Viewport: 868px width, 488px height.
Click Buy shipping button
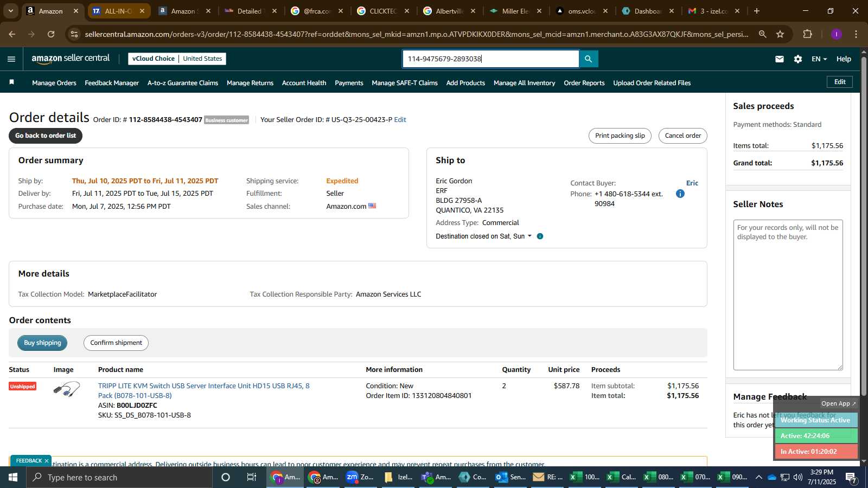pyautogui.click(x=42, y=343)
